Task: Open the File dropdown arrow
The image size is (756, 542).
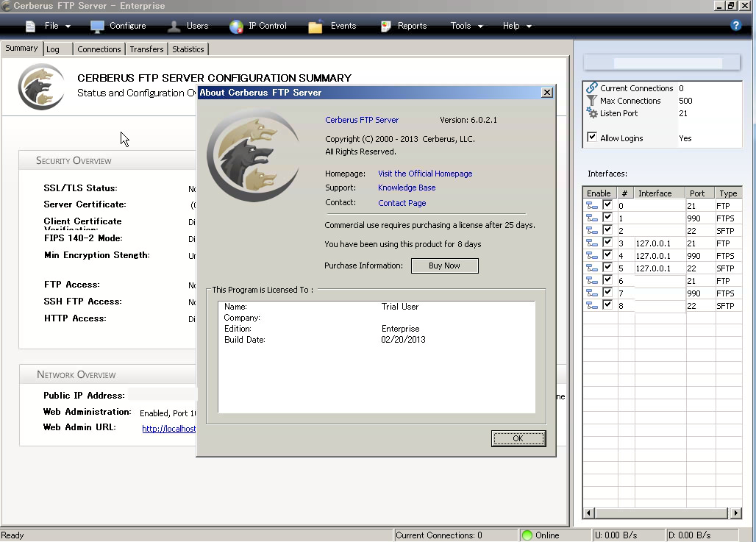Action: point(68,26)
